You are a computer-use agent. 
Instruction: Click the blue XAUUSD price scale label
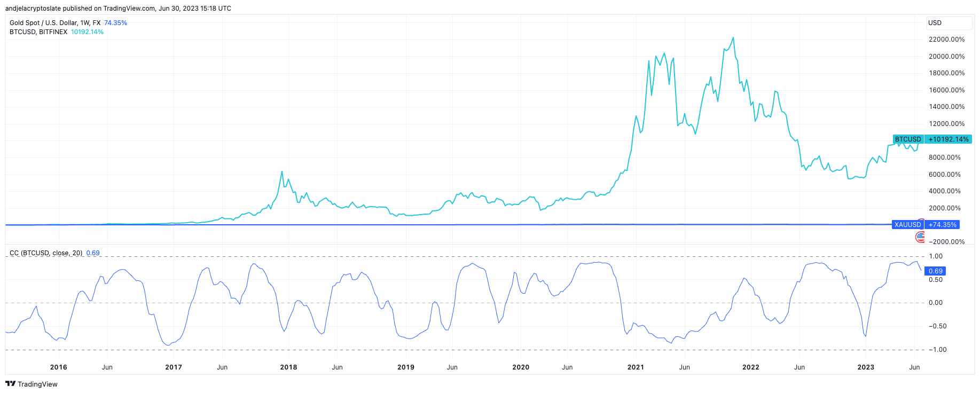click(x=908, y=225)
